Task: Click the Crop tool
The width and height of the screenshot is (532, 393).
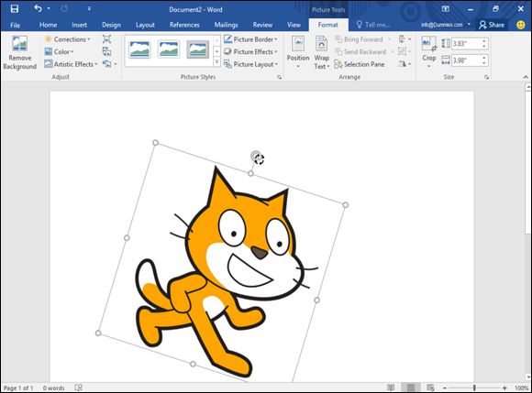Action: tap(429, 52)
